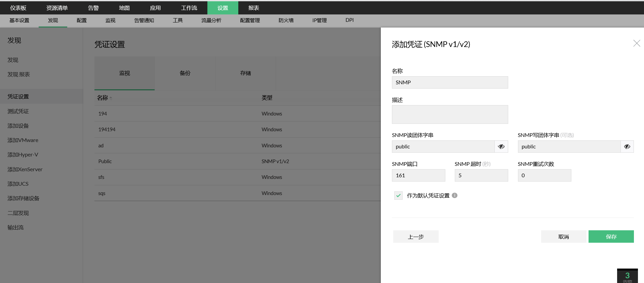644x283 pixels.
Task: Click the 描述 description text area
Action: (450, 114)
